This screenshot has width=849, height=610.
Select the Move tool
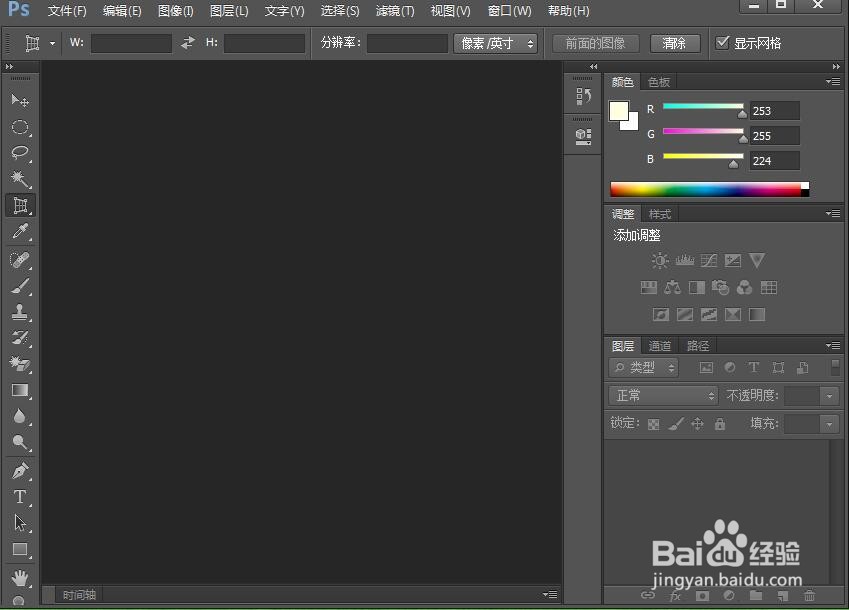click(20, 100)
